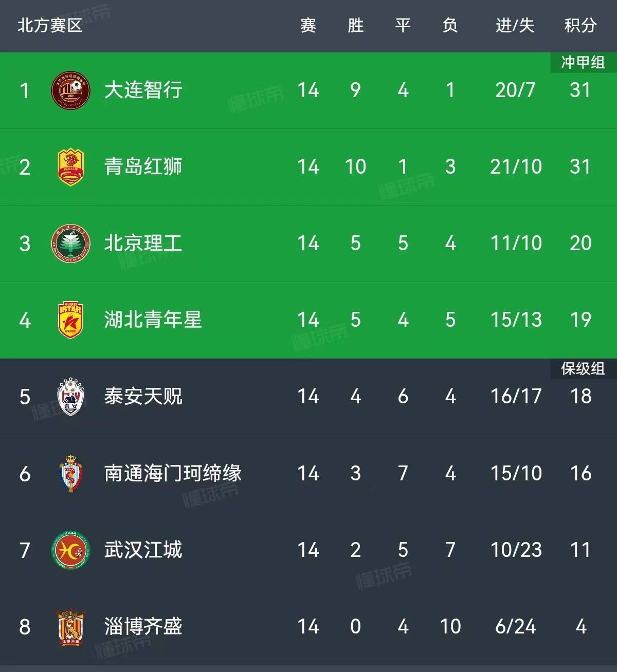Image resolution: width=617 pixels, height=672 pixels.
Task: Click the 武汉江城 team name
Action: pyautogui.click(x=143, y=550)
